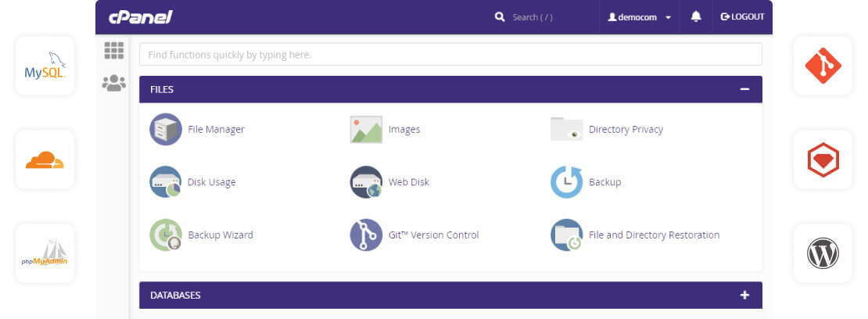Image resolution: width=868 pixels, height=319 pixels.
Task: Collapse the FILES section
Action: point(744,89)
